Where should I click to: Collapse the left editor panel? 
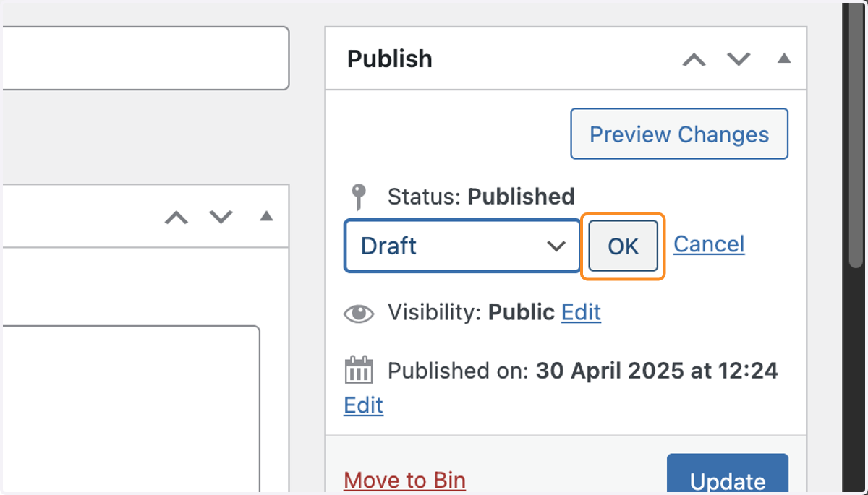pos(266,215)
